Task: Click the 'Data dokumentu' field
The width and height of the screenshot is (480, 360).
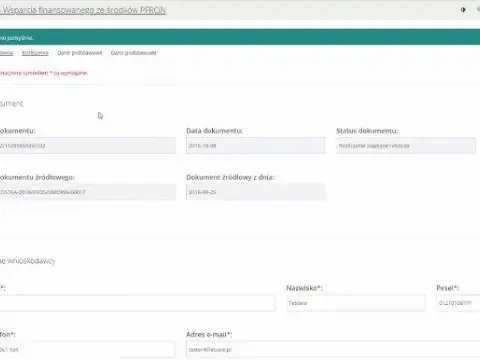Action: pyautogui.click(x=255, y=146)
